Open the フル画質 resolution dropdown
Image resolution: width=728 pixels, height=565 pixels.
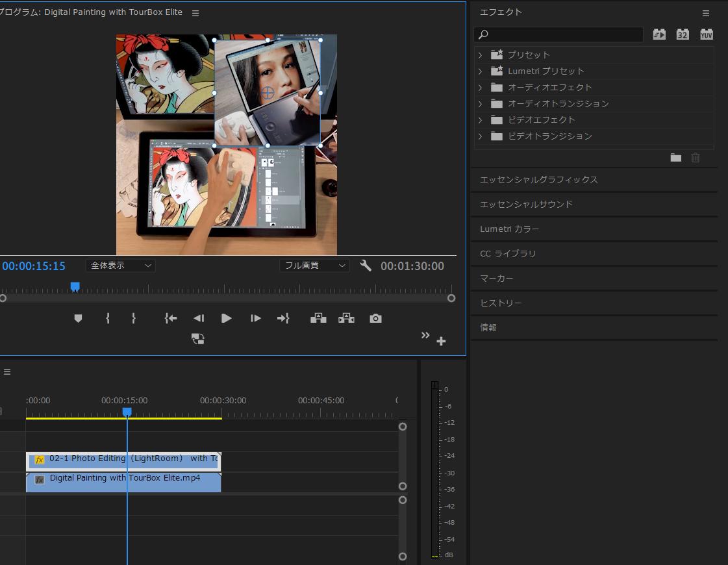click(x=314, y=266)
